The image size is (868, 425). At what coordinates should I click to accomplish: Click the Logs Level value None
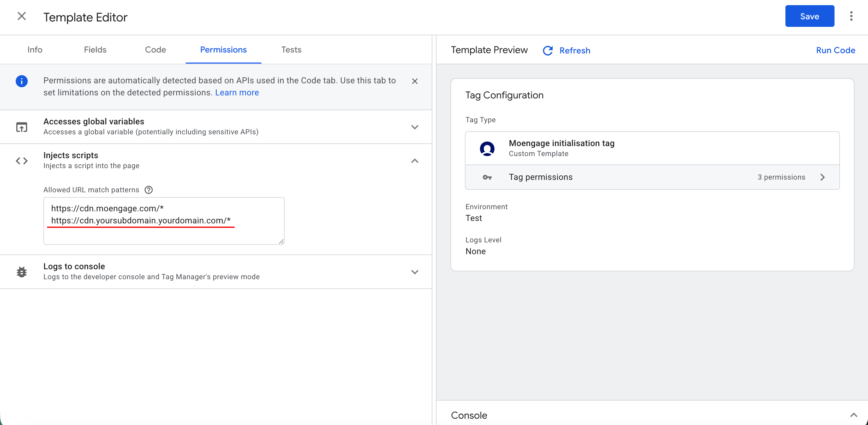pos(475,252)
